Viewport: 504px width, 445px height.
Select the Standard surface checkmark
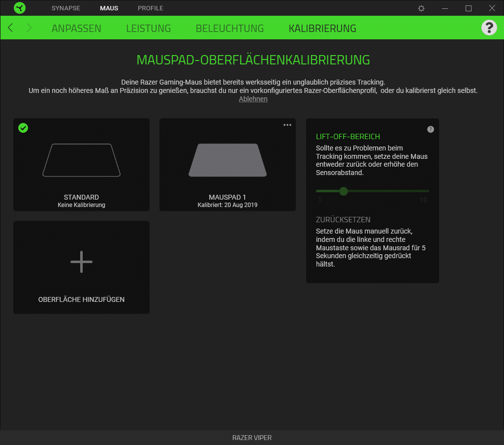pyautogui.click(x=23, y=128)
